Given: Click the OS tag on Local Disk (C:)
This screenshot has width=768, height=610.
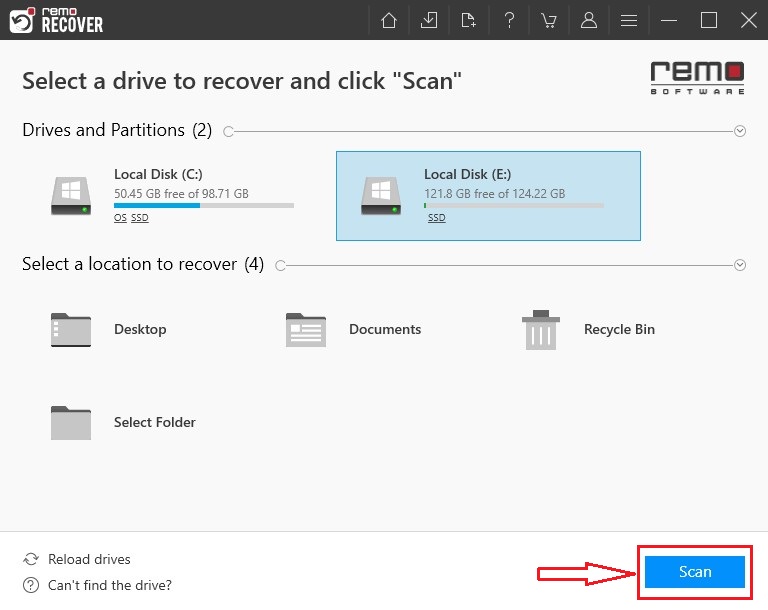Looking at the screenshot, I should 120,218.
